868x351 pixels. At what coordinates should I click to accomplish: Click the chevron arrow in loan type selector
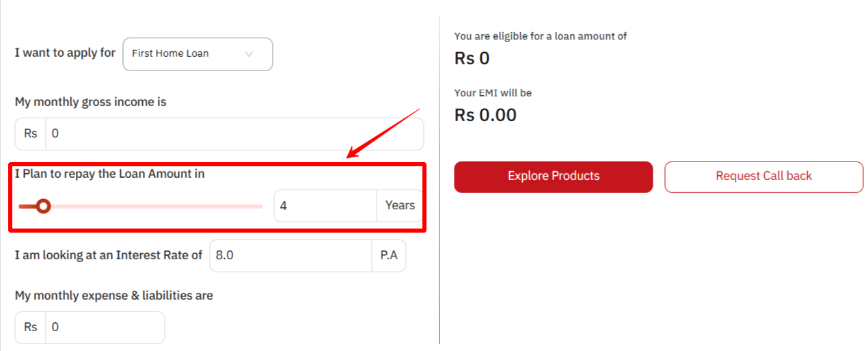pyautogui.click(x=249, y=54)
